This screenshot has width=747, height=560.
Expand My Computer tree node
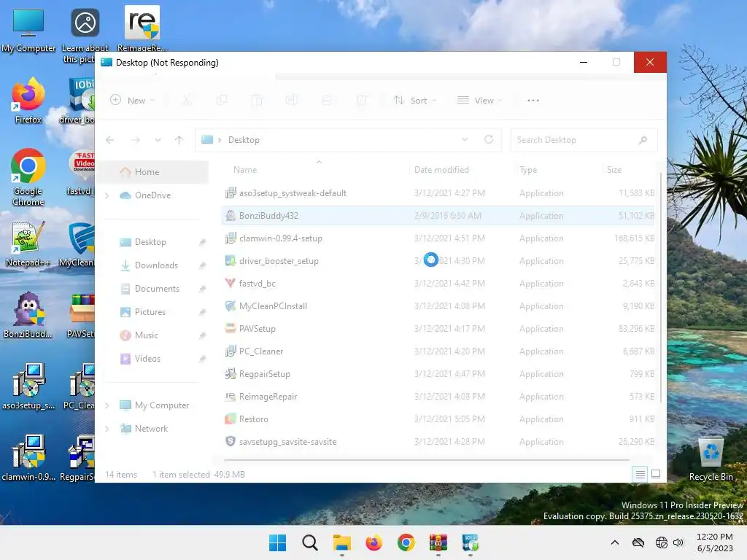click(107, 405)
